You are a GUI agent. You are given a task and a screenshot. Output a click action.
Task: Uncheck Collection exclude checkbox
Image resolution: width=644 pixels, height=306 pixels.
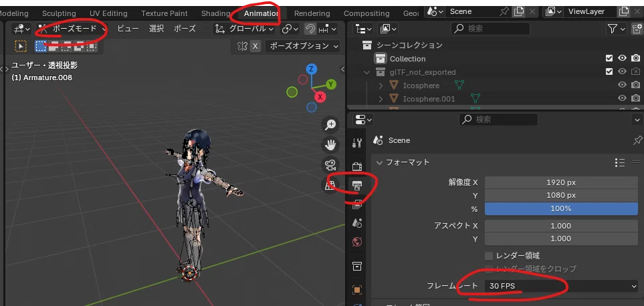pyautogui.click(x=609, y=59)
